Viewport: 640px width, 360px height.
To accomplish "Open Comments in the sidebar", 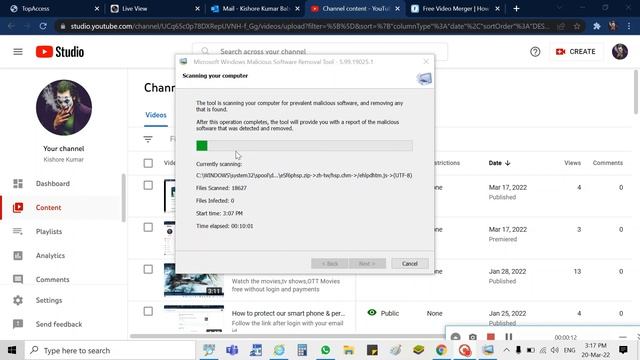I will [52, 280].
